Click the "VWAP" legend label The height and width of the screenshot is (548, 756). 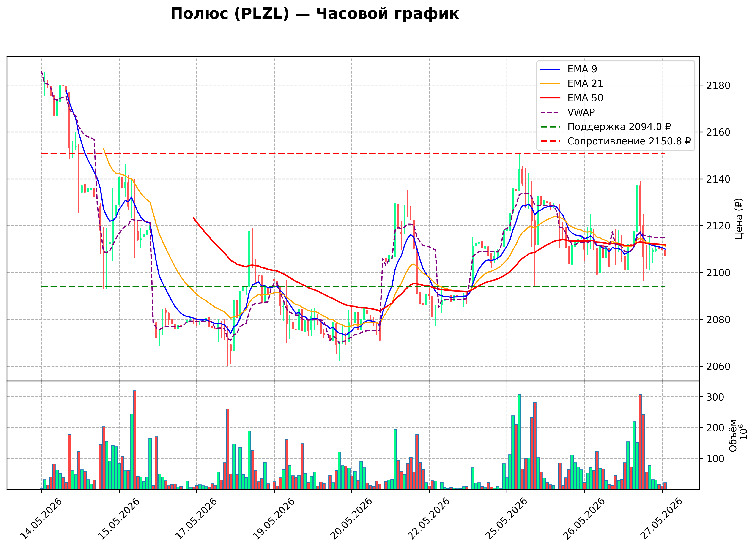tap(581, 112)
